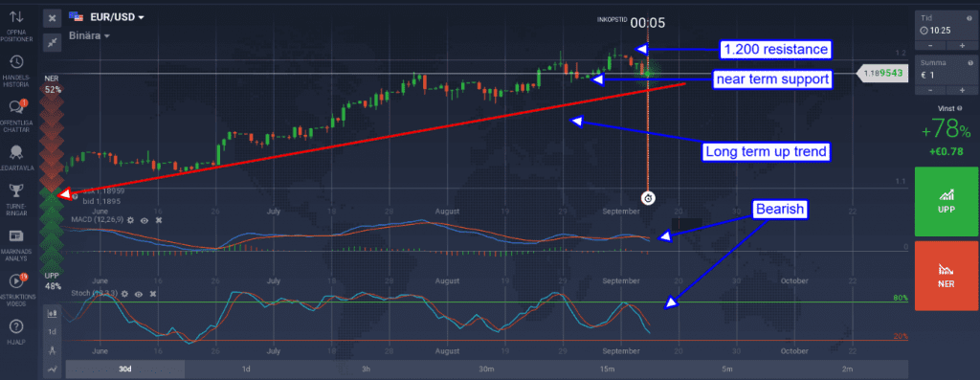Screen dimensions: 980x380
Task: Click the bid 1,1895 price text
Action: point(101,201)
